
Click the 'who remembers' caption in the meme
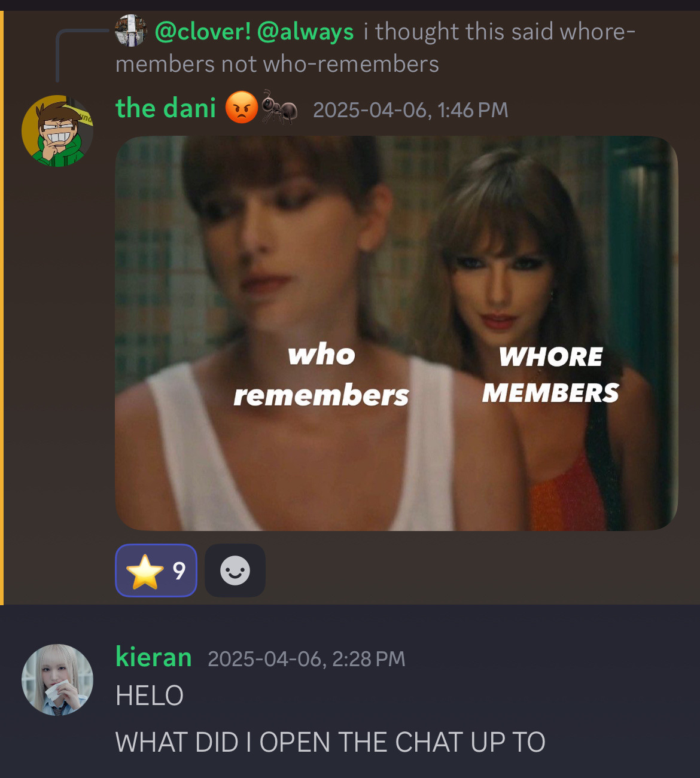click(321, 375)
